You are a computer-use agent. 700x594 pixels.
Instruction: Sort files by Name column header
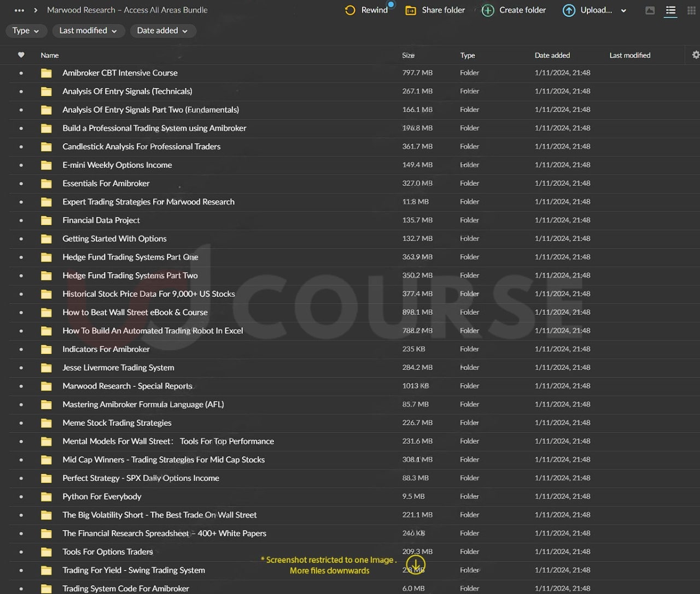click(49, 55)
